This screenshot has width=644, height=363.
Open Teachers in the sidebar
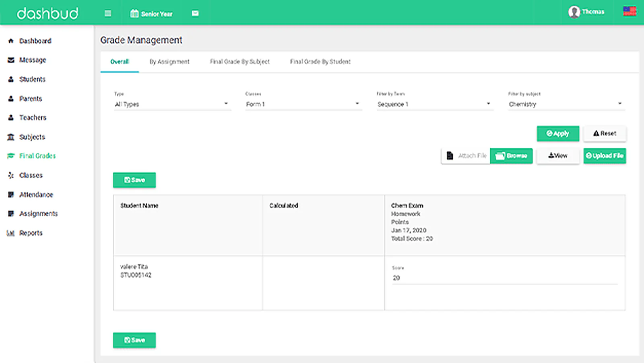pos(33,118)
